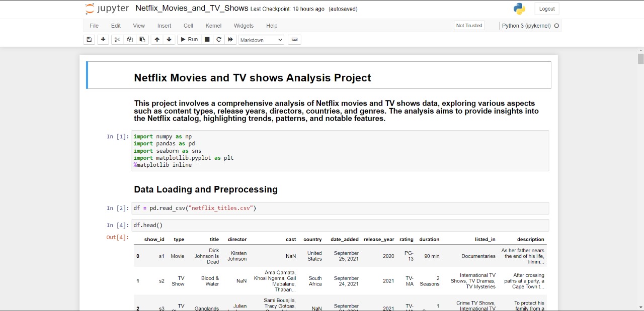This screenshot has height=311, width=644.
Task: Click the scrollbar down arrow
Action: 640,307
